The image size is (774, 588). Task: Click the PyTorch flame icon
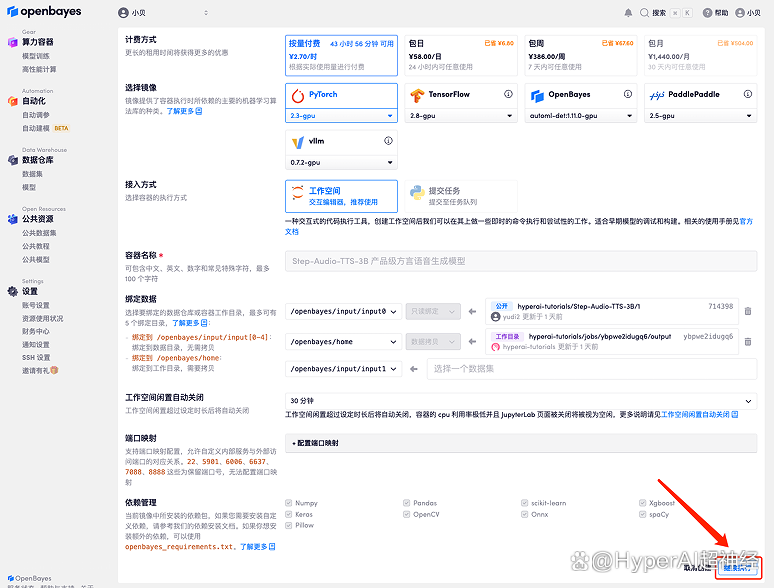coord(298,95)
